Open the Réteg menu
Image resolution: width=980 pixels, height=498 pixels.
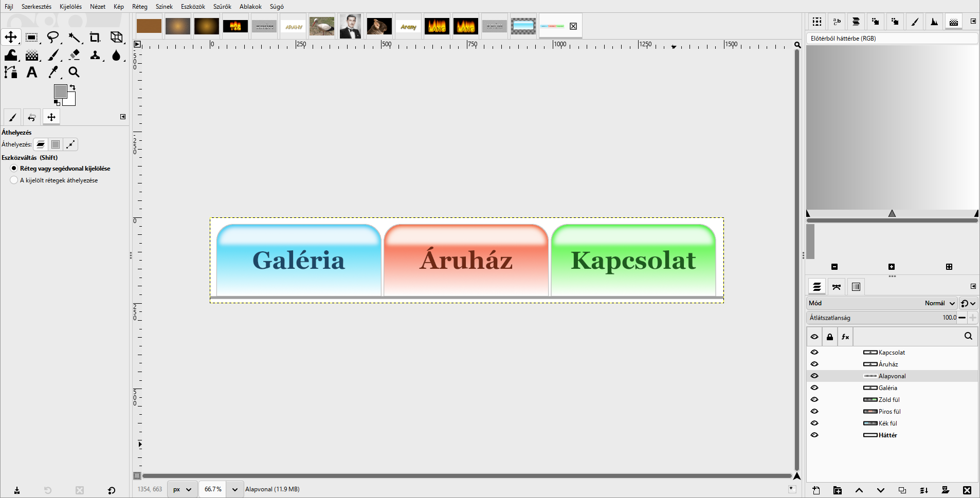click(140, 7)
